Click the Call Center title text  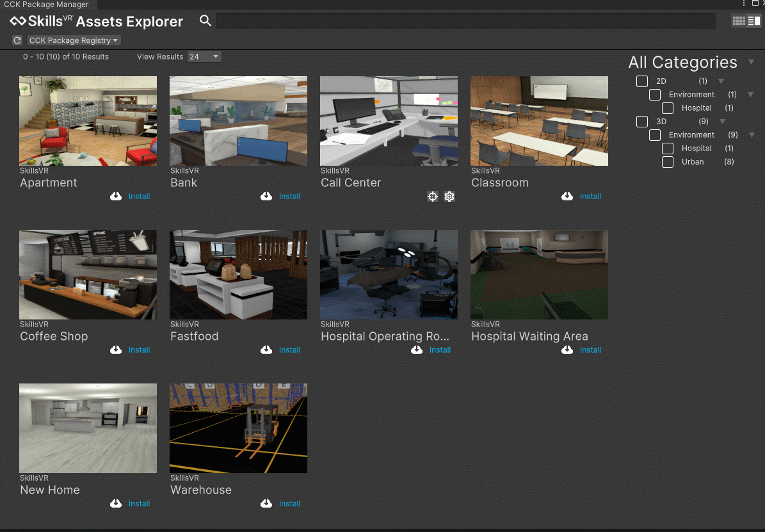pos(351,182)
